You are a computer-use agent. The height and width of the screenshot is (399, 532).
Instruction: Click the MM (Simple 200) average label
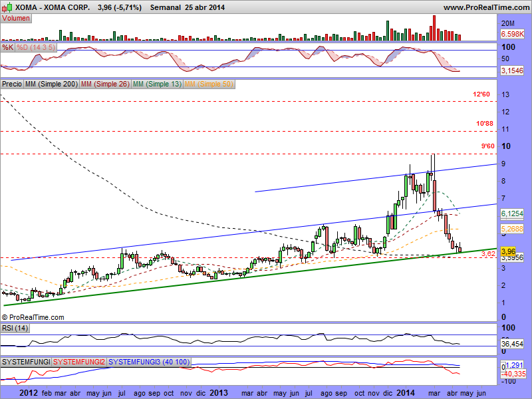click(51, 84)
